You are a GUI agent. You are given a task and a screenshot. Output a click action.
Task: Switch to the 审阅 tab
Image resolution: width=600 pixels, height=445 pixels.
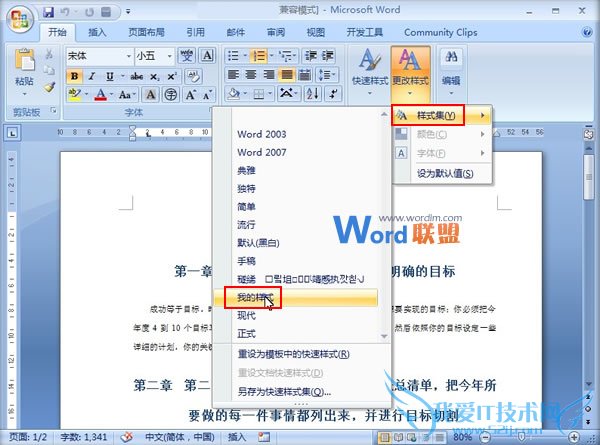tap(276, 33)
